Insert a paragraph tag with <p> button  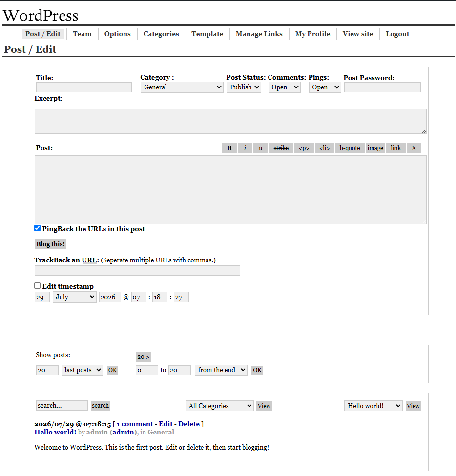(304, 148)
